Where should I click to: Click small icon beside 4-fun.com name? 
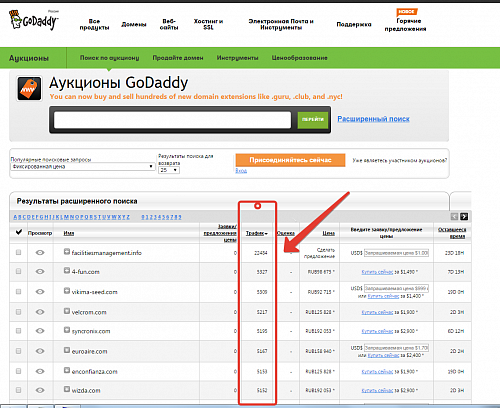click(x=67, y=270)
